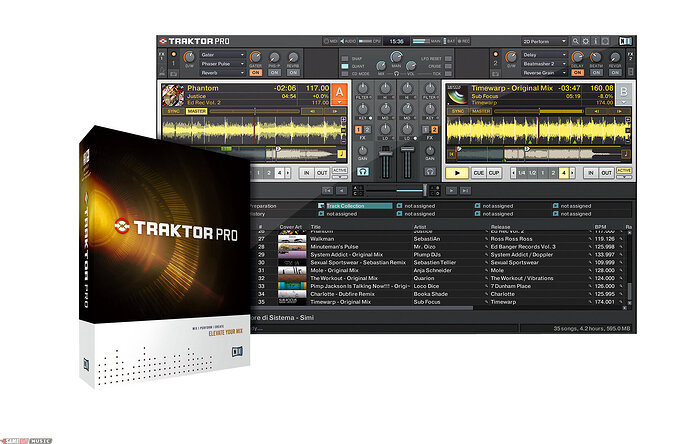Click FX unit 2 snapshot icon
This screenshot has height=444, width=690.
tap(496, 73)
